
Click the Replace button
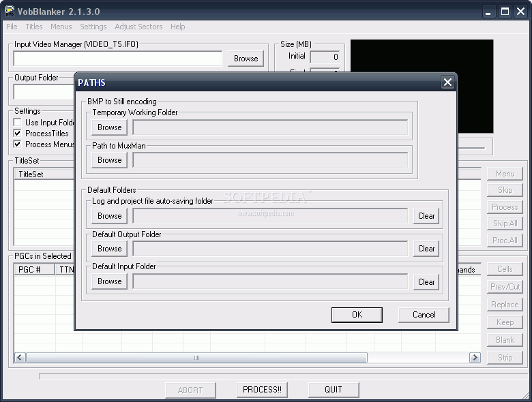pyautogui.click(x=505, y=305)
